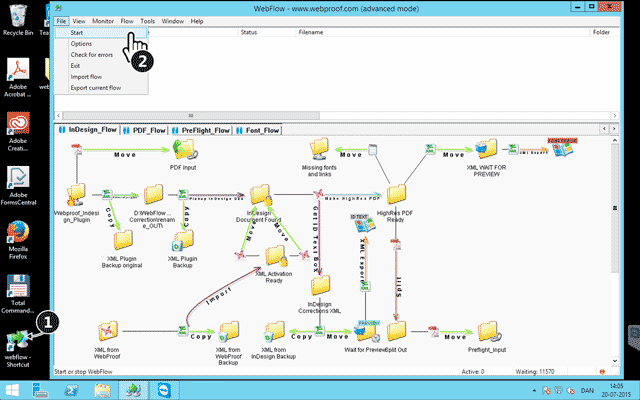Click XML action icon on Rename InDesign arrow

point(107,194)
